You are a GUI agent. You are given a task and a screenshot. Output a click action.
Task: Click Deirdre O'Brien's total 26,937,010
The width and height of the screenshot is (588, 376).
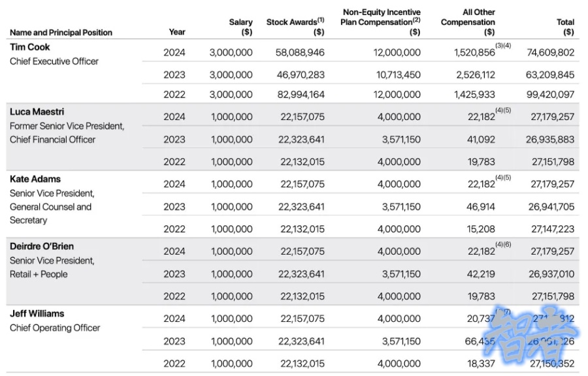pos(551,274)
